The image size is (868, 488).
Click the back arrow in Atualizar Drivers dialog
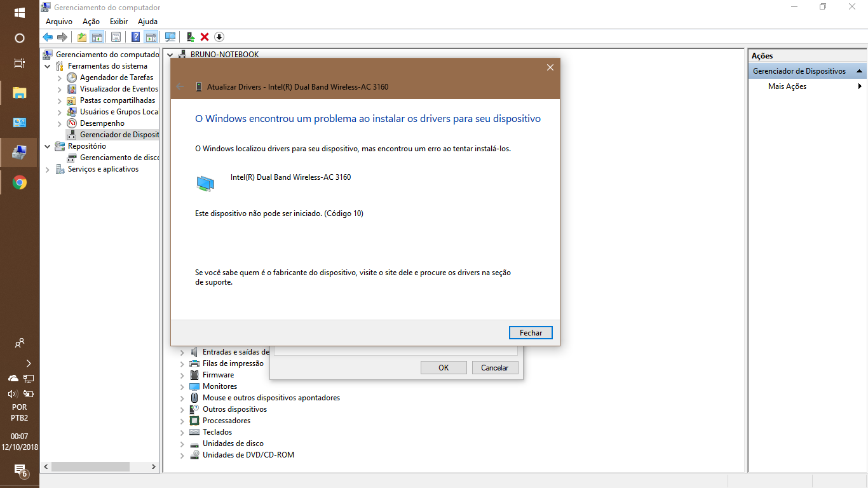(x=180, y=86)
